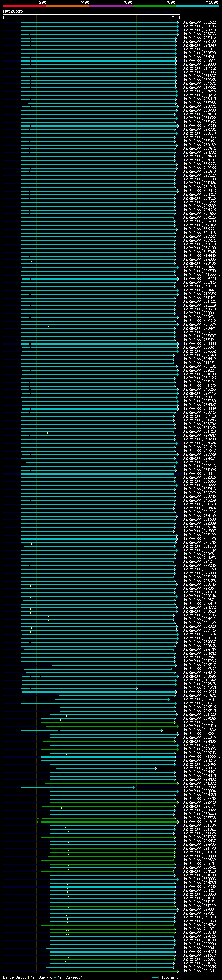The image size is (222, 980).
Task: Select hit label UniRef100_A9SPX3
Action: point(199,691)
